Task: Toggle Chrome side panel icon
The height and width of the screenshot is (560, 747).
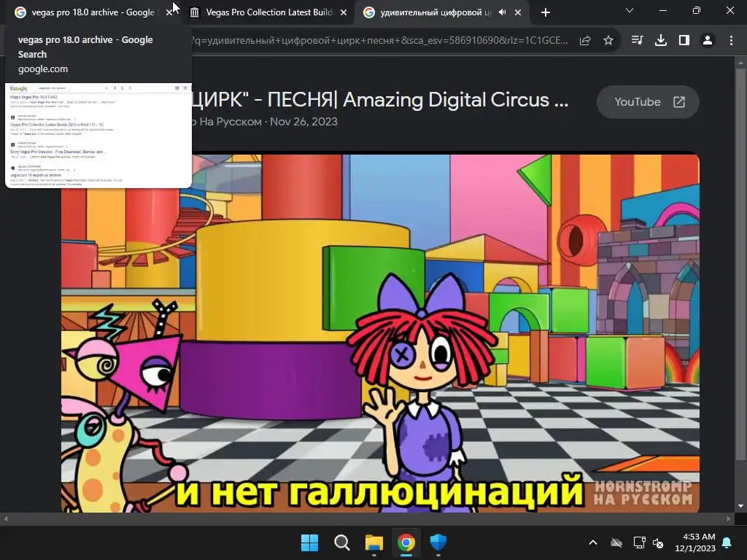Action: (684, 41)
